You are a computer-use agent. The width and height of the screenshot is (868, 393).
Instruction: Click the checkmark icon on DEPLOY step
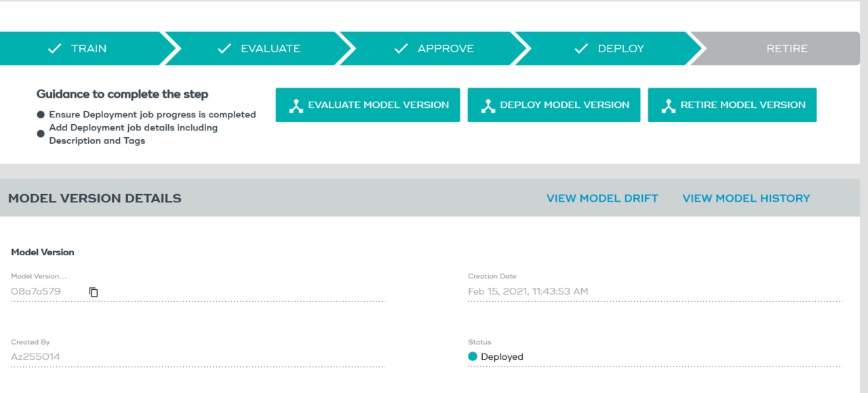[x=581, y=48]
